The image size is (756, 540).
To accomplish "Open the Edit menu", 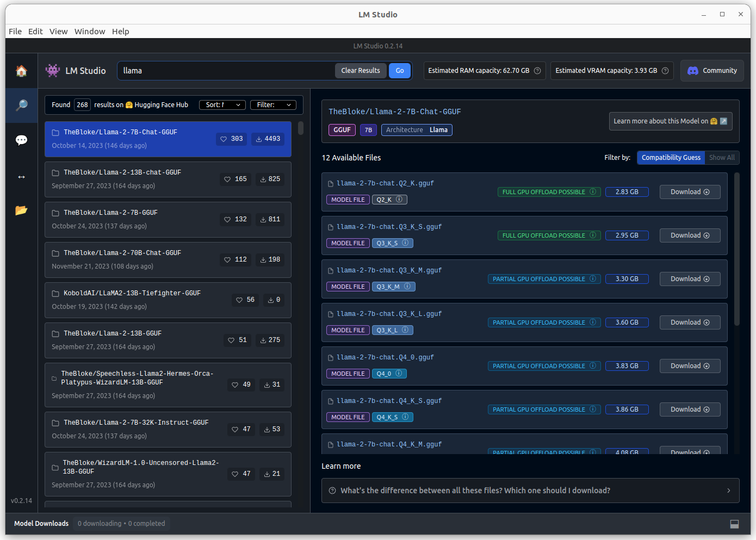I will click(35, 32).
